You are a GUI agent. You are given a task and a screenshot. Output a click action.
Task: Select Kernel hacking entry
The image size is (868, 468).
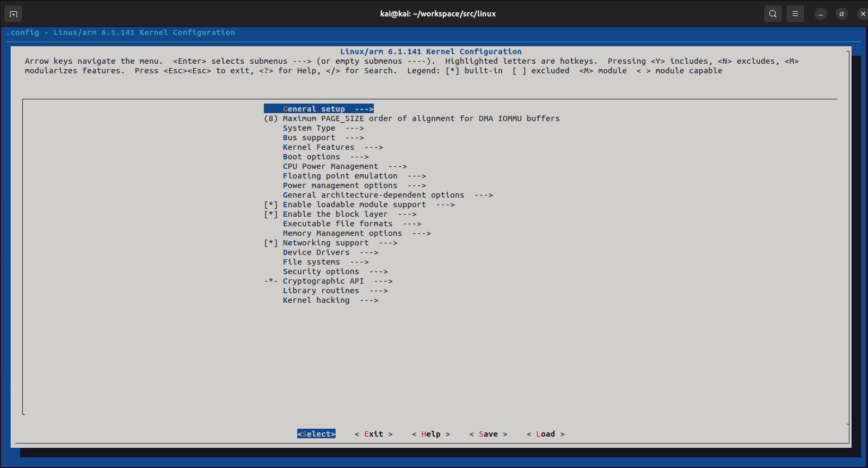[330, 300]
